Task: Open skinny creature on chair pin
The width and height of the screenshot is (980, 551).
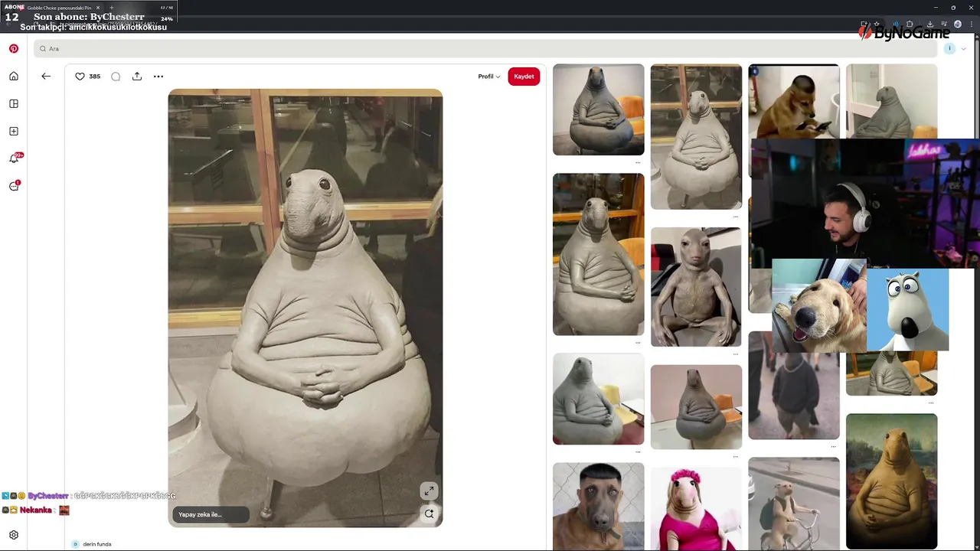Action: click(696, 287)
